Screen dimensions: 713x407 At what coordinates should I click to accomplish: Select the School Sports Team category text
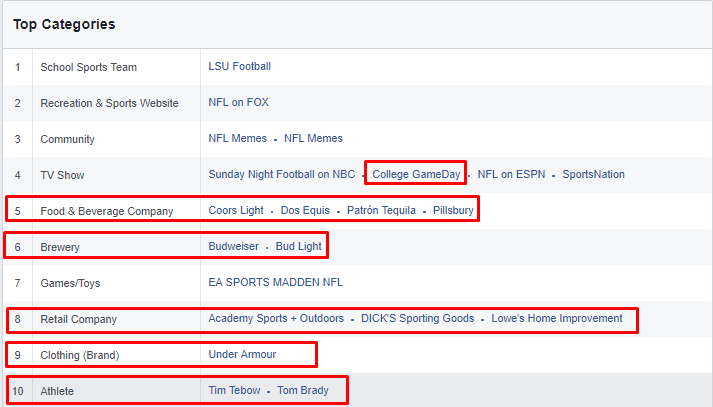[89, 67]
